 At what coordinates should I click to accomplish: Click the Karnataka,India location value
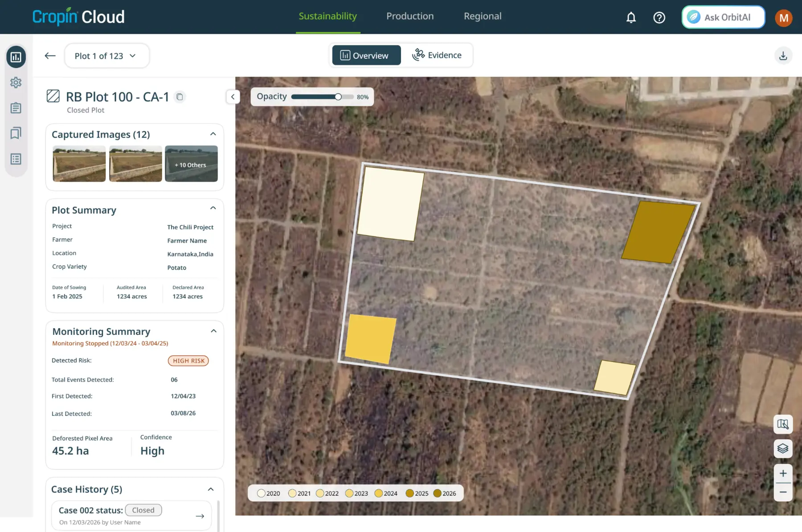pos(190,254)
